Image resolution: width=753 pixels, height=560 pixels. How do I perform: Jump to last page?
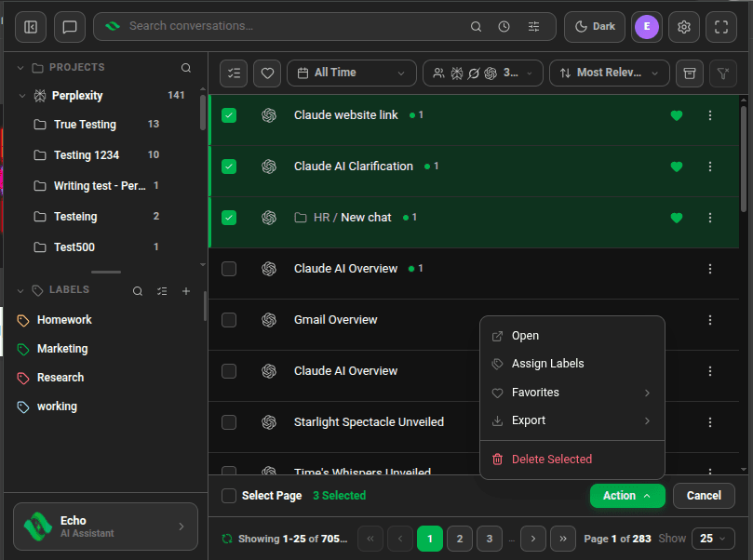(563, 539)
